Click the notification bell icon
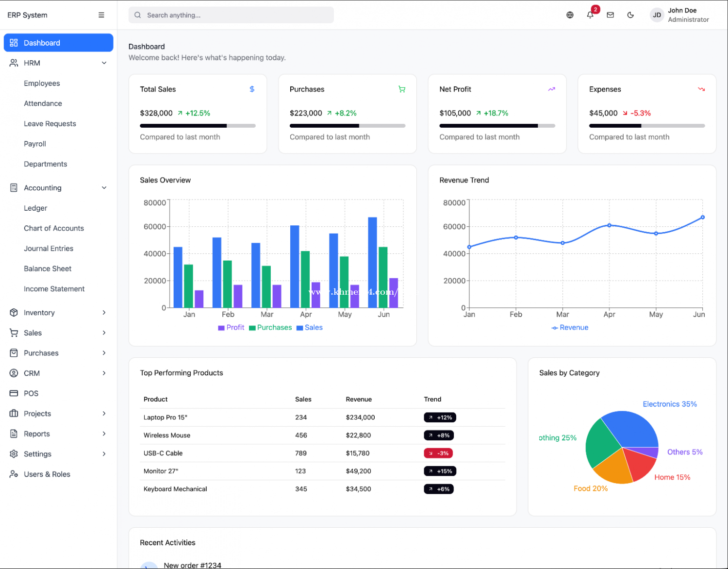 click(x=590, y=15)
